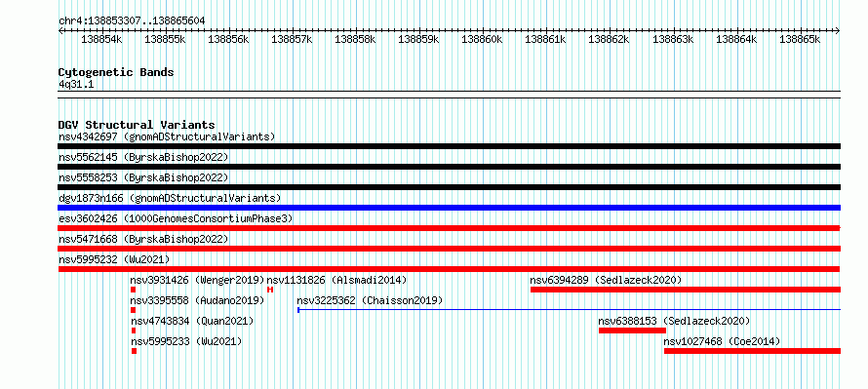Click ruler position 138859k
This screenshot has height=389, width=868.
pyautogui.click(x=418, y=39)
